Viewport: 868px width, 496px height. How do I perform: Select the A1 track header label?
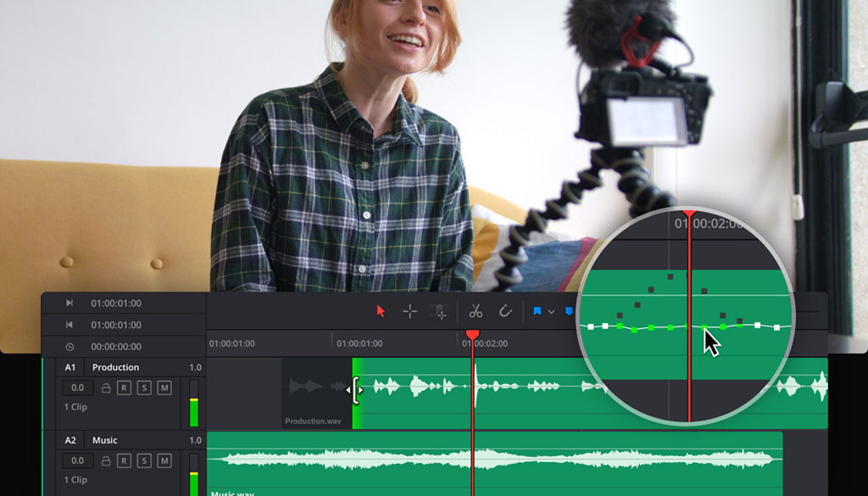70,367
